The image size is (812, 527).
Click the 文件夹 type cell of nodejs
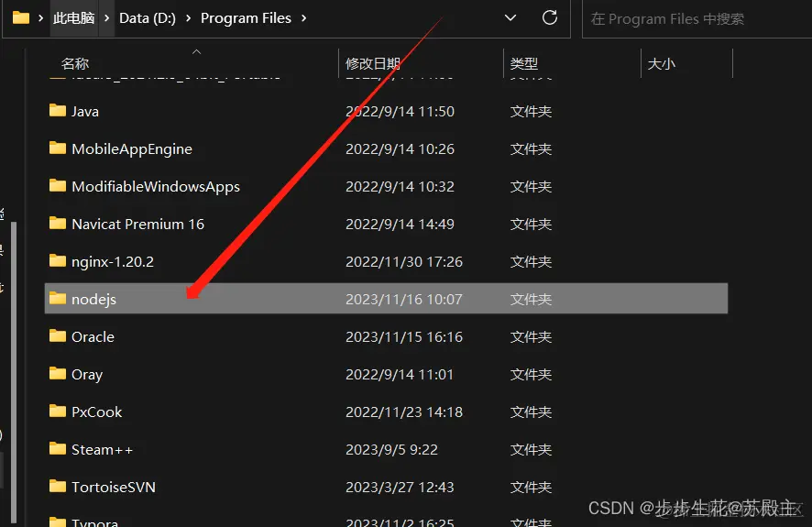click(x=531, y=299)
